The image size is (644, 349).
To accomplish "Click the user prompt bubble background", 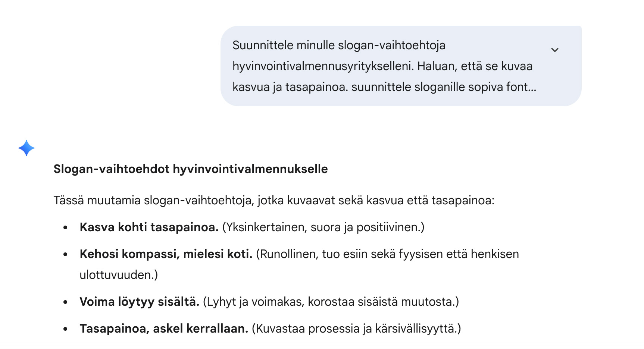I will [401, 66].
